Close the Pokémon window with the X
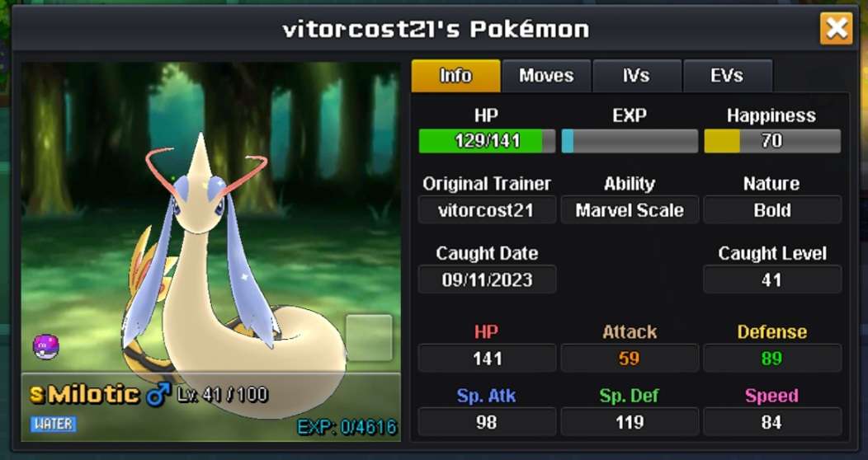Image resolution: width=868 pixels, height=460 pixels. coord(837,28)
